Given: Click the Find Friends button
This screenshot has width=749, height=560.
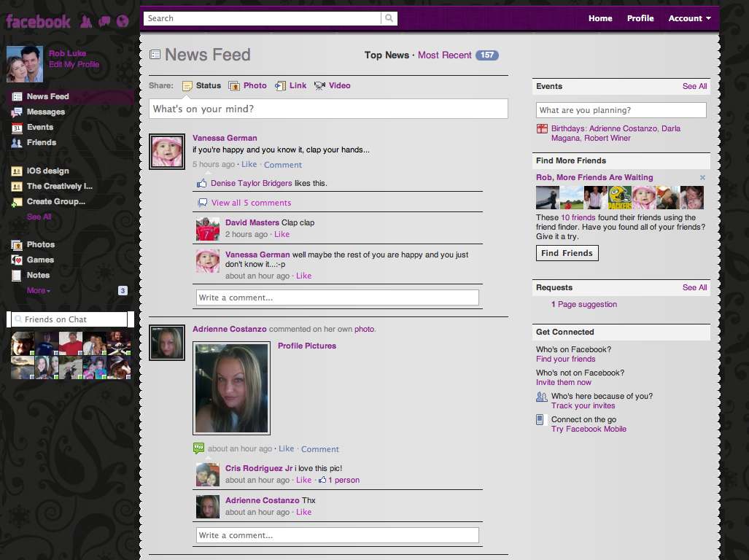Looking at the screenshot, I should [567, 253].
